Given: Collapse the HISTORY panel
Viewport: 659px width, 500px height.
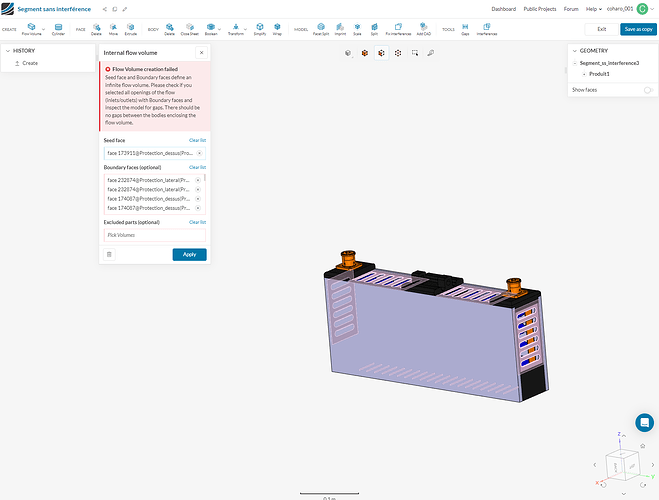Looking at the screenshot, I should pos(8,50).
